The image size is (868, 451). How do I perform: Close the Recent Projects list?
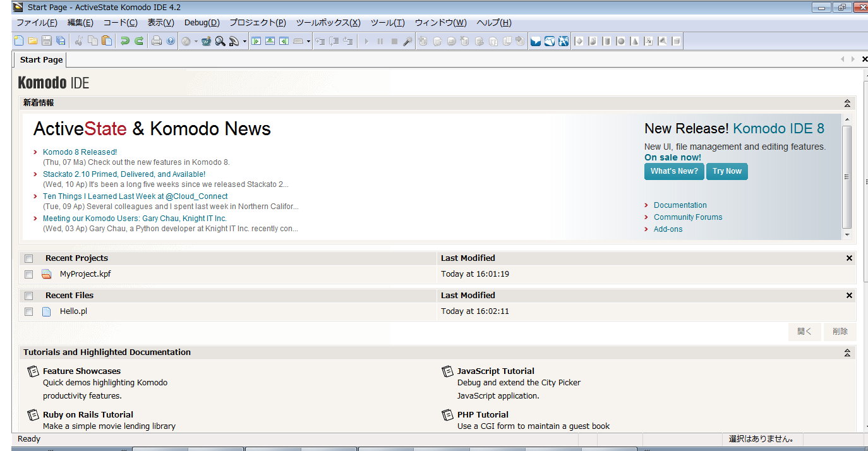click(x=849, y=258)
